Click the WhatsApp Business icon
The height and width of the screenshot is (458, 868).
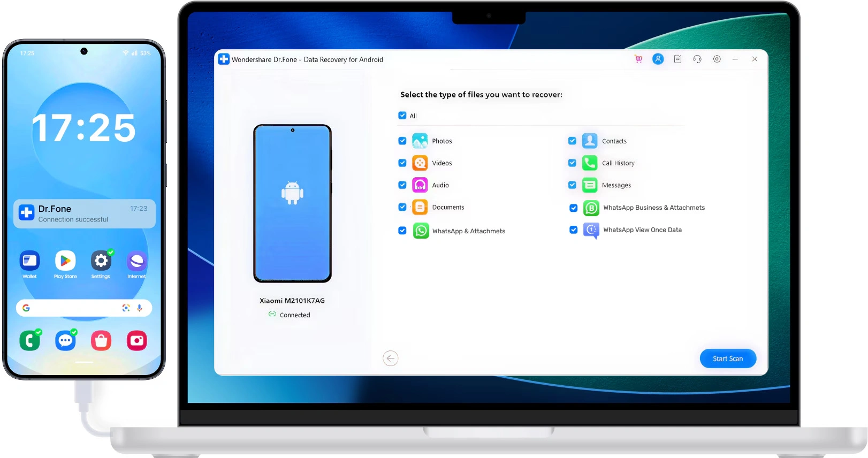pyautogui.click(x=591, y=208)
